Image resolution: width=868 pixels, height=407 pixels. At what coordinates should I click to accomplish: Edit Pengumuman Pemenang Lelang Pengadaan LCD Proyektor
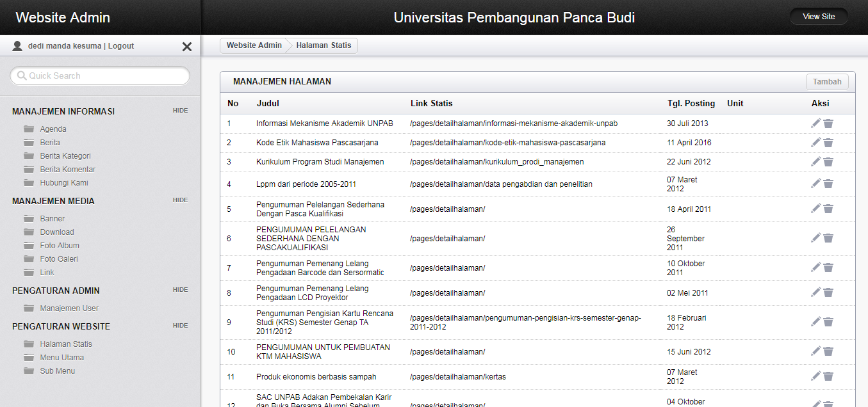[x=815, y=292]
